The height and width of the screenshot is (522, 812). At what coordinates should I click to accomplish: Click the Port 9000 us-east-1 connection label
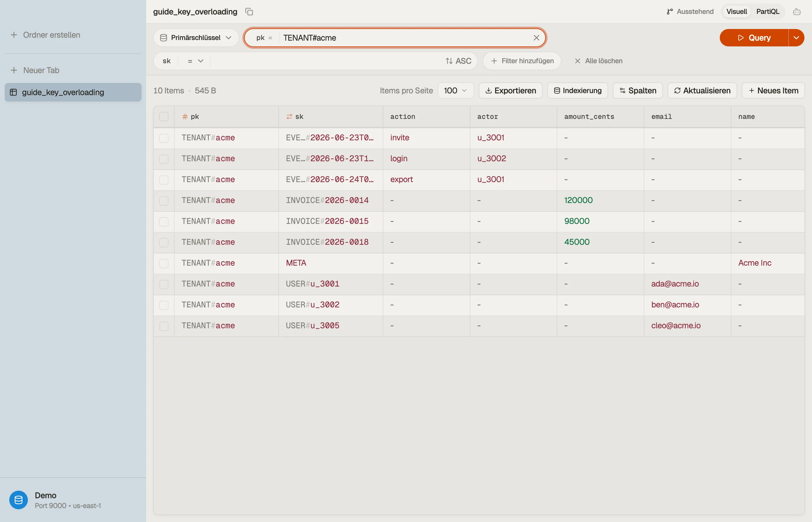pyautogui.click(x=68, y=506)
